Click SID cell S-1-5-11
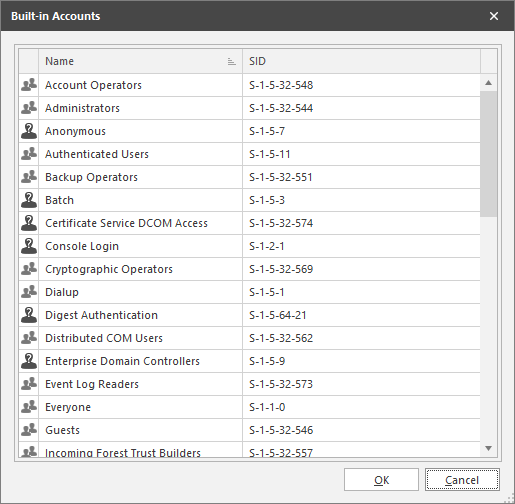This screenshot has width=515, height=504. click(361, 154)
